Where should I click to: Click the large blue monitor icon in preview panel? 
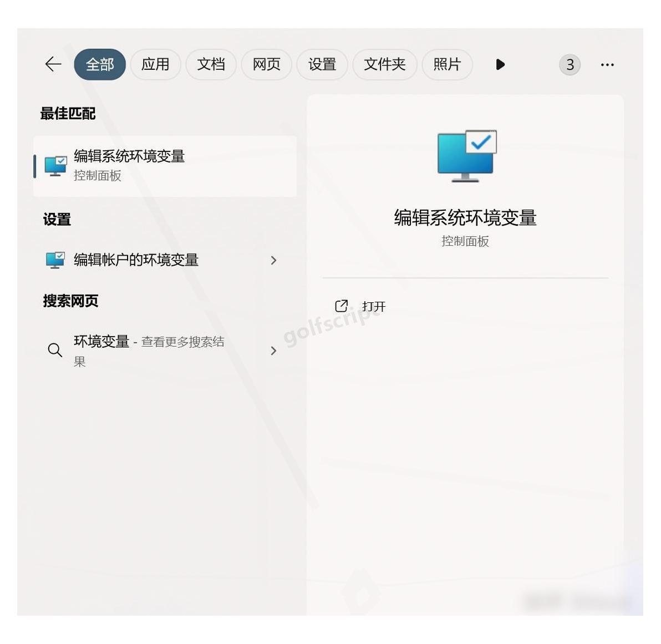click(x=466, y=156)
